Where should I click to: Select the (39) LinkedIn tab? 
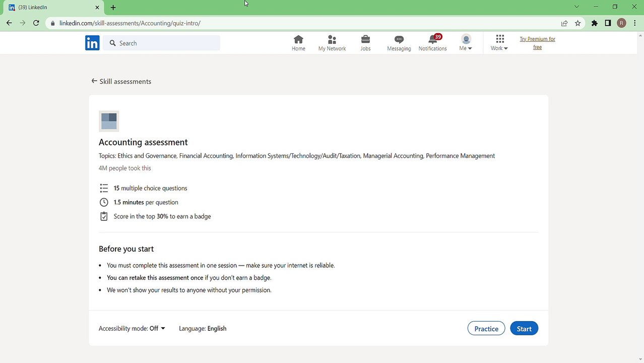tap(53, 8)
